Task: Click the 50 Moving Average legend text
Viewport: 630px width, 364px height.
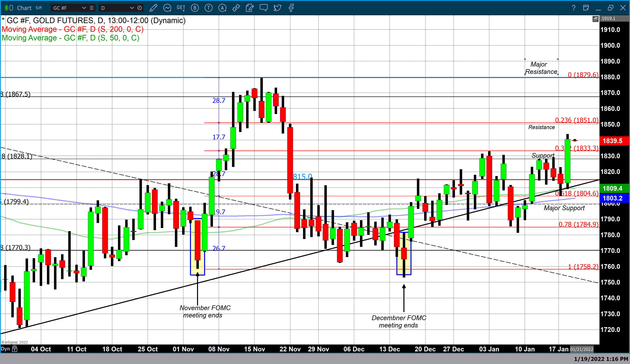Action: point(71,38)
